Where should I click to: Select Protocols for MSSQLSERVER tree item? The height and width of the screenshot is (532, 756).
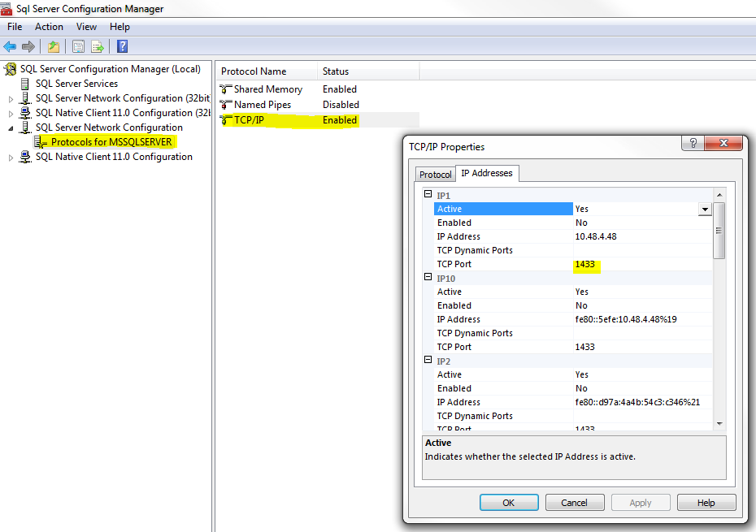(111, 142)
